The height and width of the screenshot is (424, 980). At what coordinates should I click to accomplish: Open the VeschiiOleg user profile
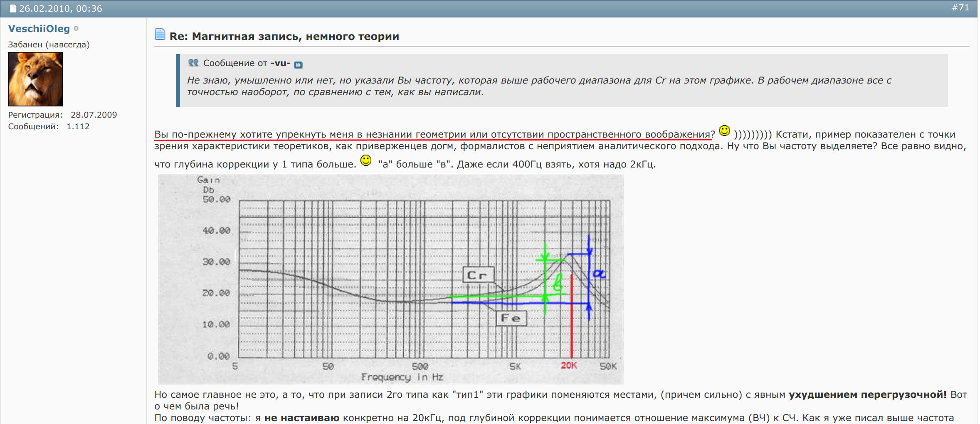coord(39,29)
